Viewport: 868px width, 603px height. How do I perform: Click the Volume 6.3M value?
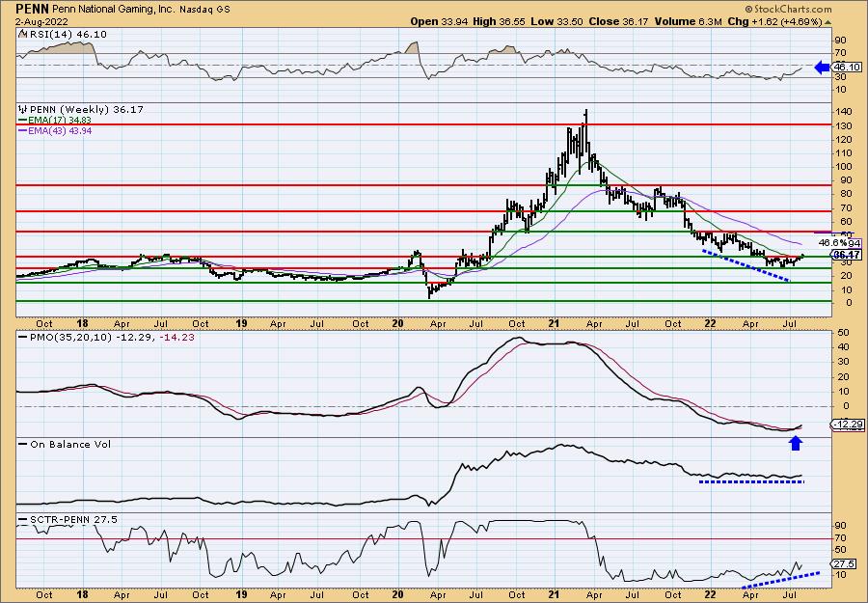tap(688, 21)
